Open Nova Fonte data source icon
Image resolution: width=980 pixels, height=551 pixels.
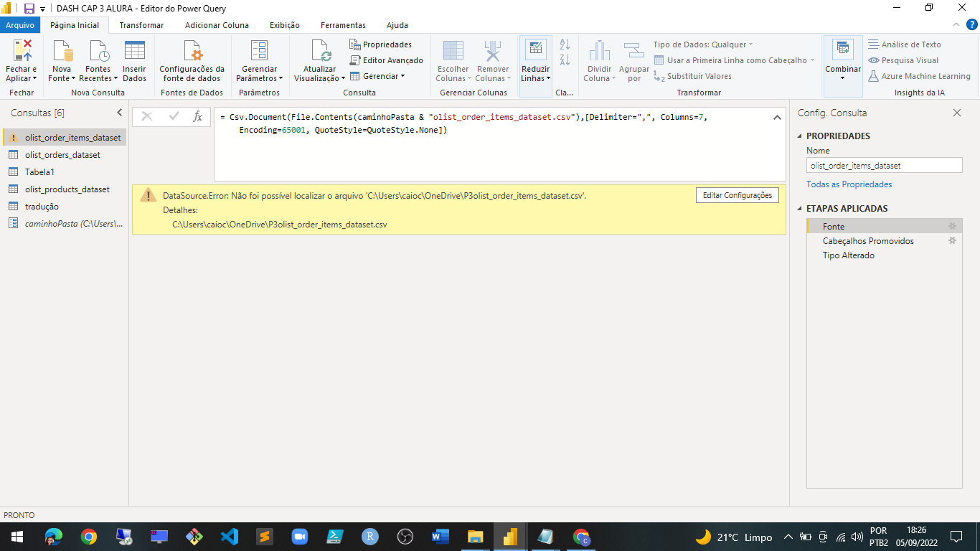[62, 52]
